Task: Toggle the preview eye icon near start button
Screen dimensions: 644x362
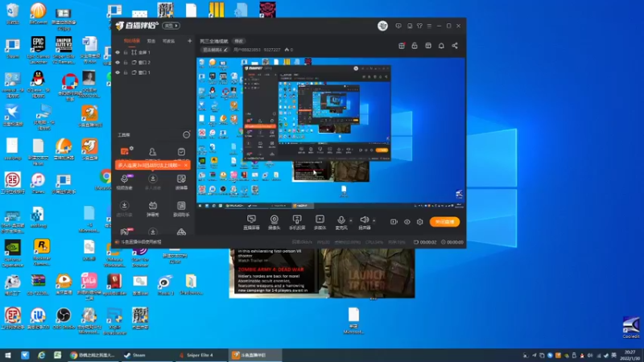Action: click(407, 222)
